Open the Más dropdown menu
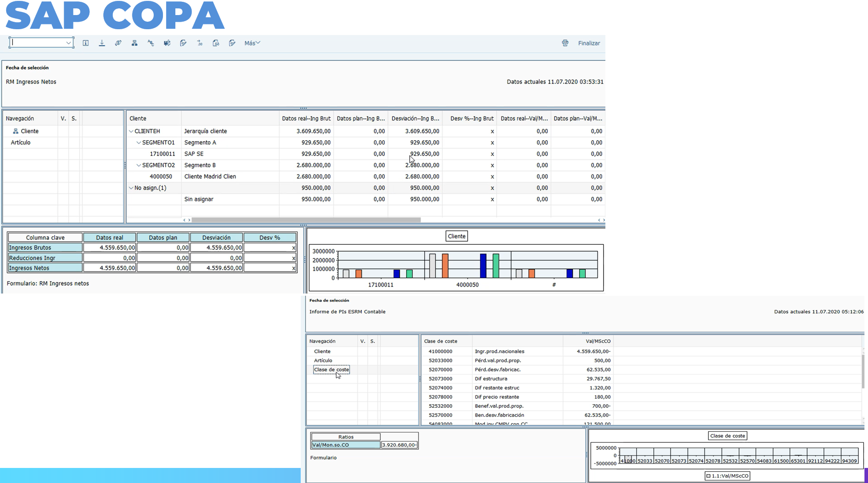 tap(252, 43)
